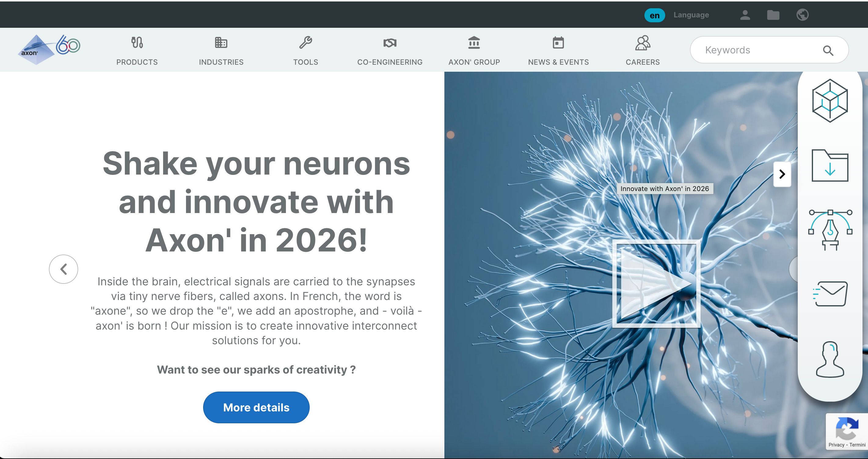Click the person silhouette icon in sidebar
Image resolution: width=868 pixels, height=459 pixels.
point(830,359)
